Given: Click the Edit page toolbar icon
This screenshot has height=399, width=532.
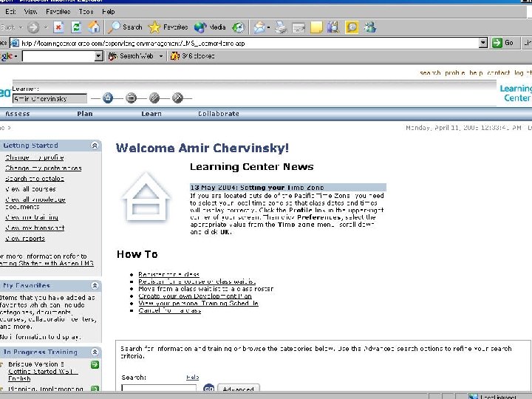Looking at the screenshot, I should pos(299,27).
